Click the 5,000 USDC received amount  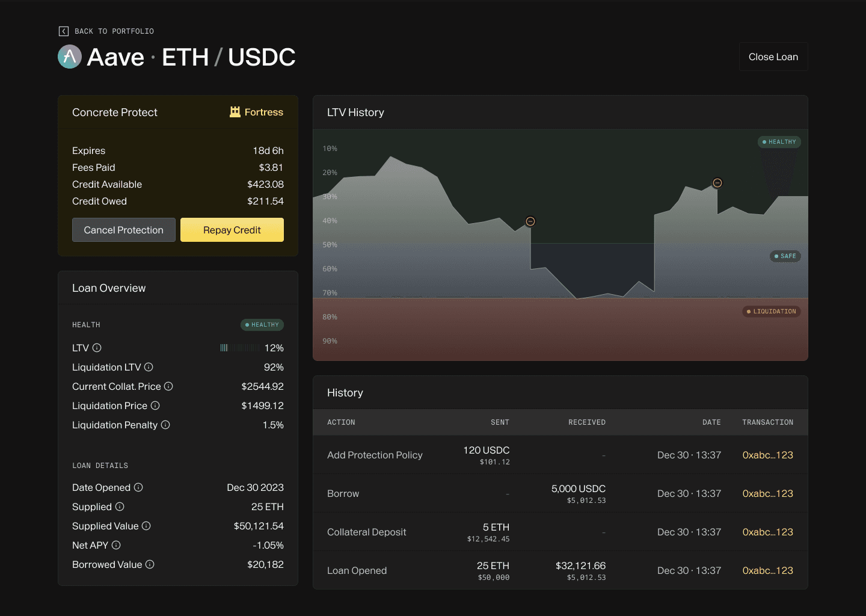[579, 488]
